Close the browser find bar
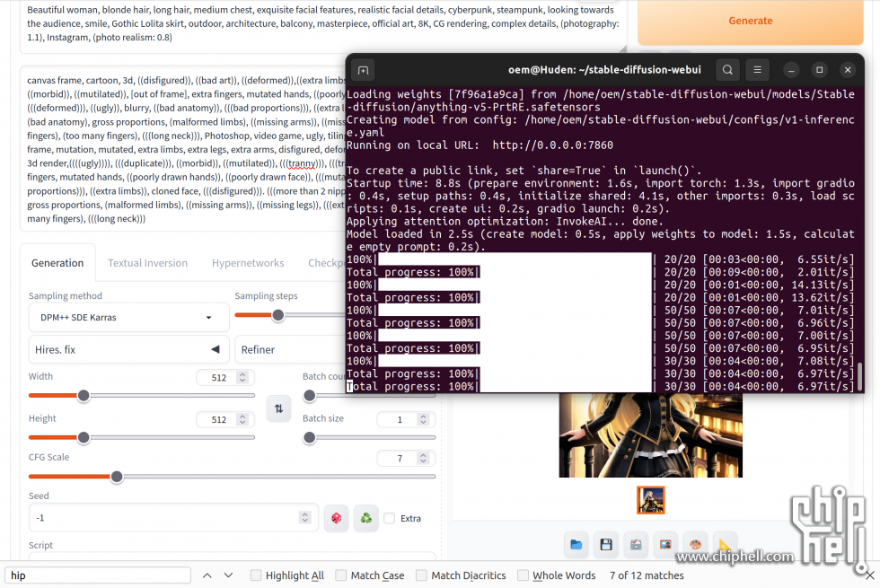The width and height of the screenshot is (880, 588). [870, 575]
